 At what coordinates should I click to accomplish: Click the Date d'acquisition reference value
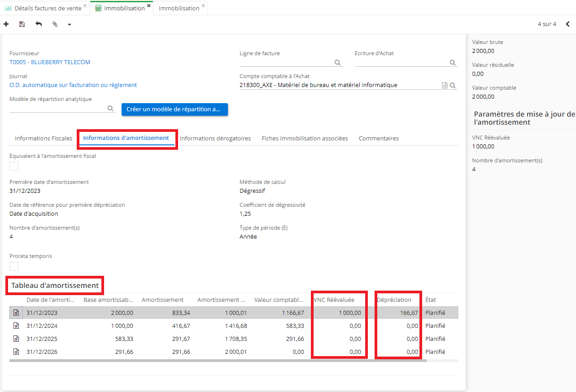tap(34, 214)
